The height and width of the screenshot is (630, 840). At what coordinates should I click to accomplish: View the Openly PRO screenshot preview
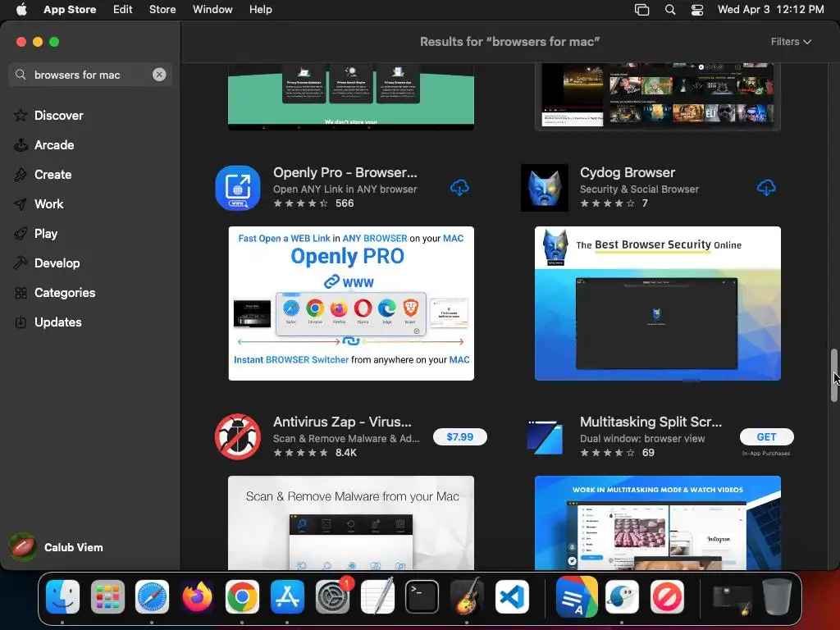[x=351, y=304]
